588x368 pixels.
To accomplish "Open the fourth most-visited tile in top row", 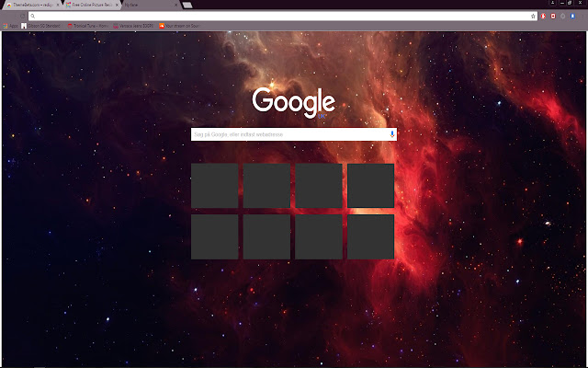I will coord(371,186).
